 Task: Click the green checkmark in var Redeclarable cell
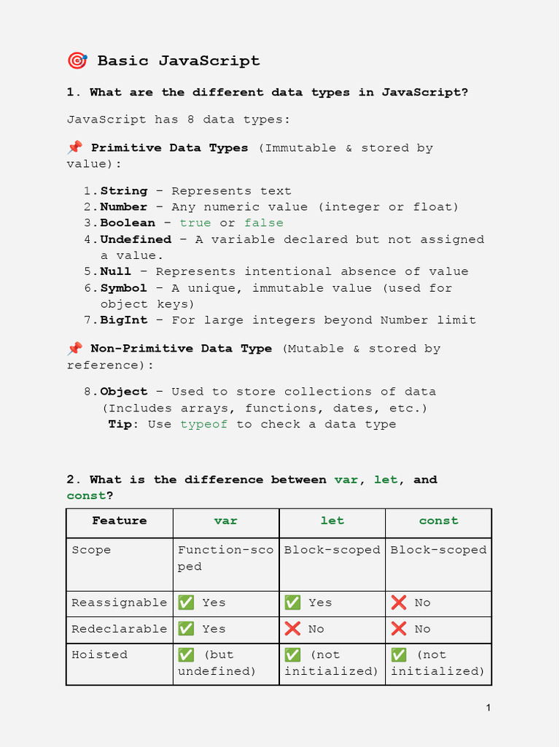[186, 629]
